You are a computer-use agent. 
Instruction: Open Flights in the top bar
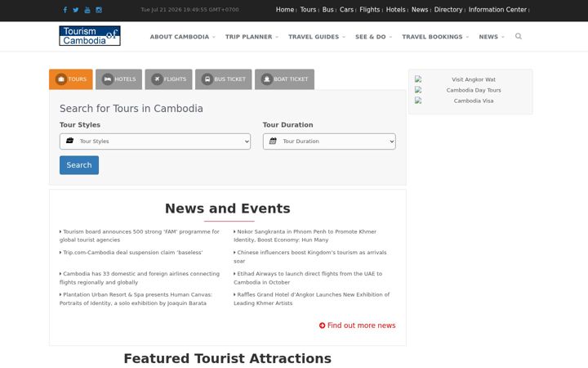[x=370, y=10]
